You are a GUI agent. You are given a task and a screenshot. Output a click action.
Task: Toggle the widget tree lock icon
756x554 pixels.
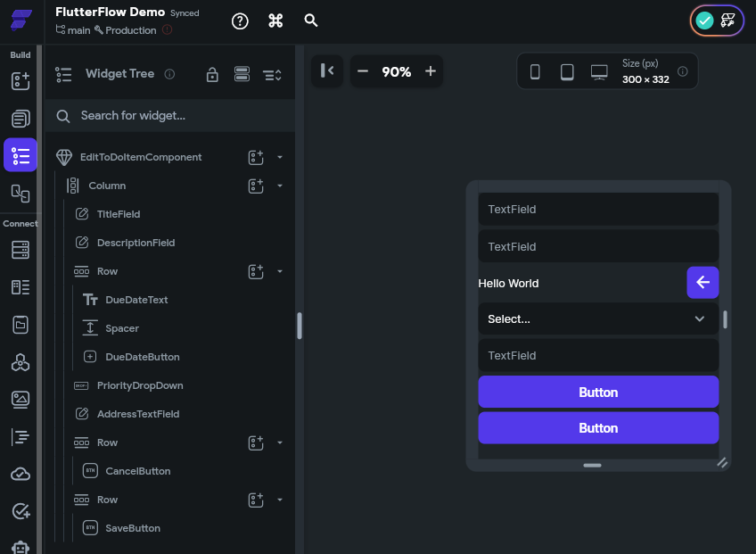click(212, 74)
